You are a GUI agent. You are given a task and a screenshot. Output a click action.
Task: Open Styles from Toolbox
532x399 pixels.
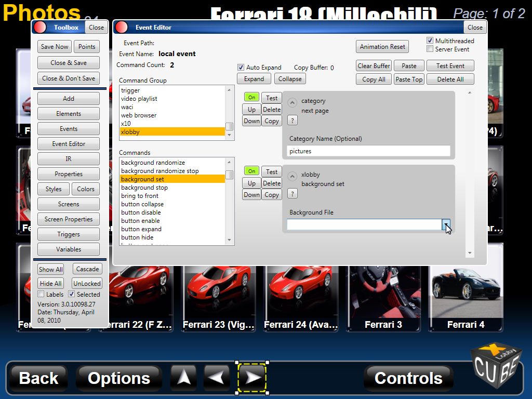coord(54,189)
